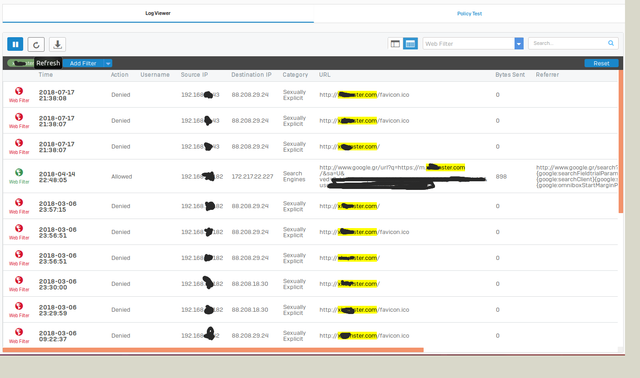Click the Search Engines category cell
This screenshot has width=640, height=378.
point(294,176)
